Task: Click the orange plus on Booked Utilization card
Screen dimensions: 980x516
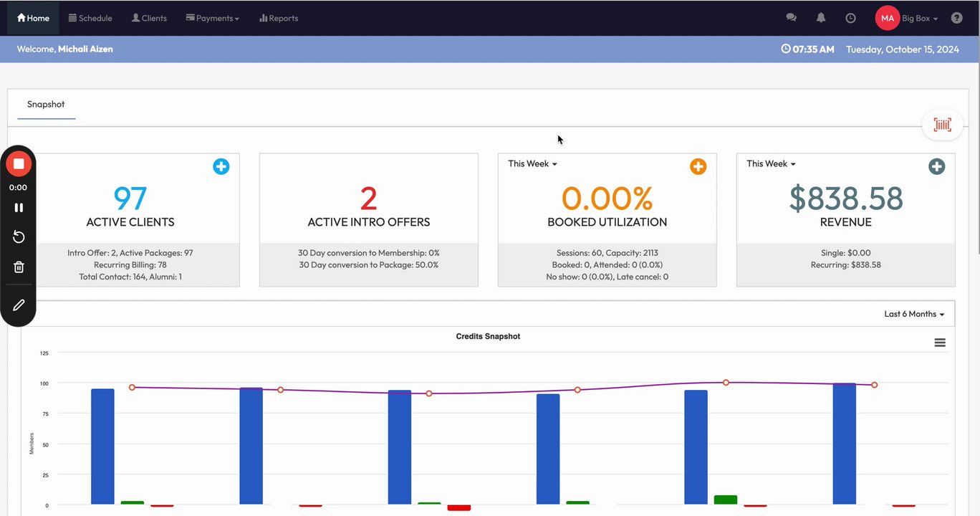Action: (698, 166)
